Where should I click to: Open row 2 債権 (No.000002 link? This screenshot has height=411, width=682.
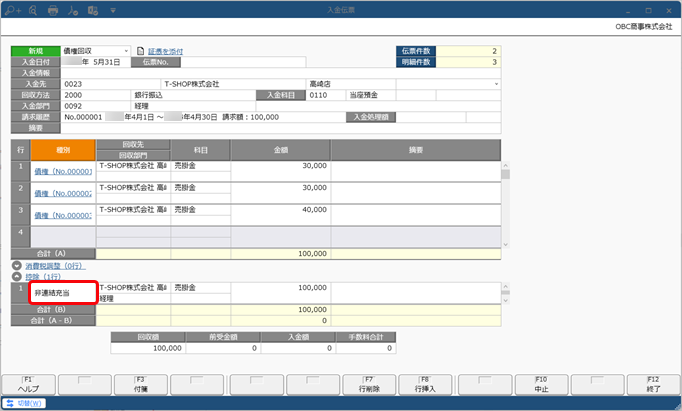[63, 194]
